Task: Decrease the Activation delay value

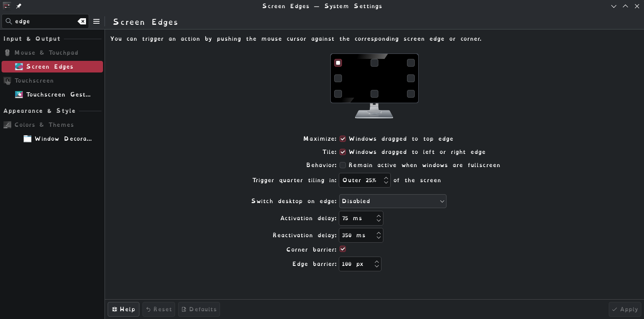Action: tap(379, 221)
